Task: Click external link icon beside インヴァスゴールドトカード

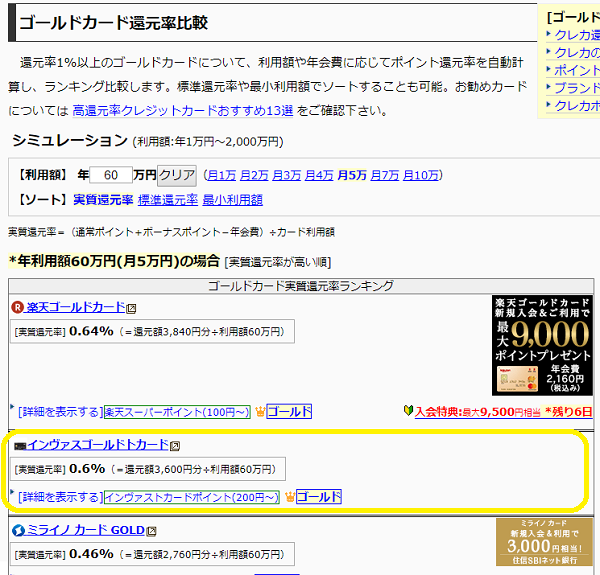Action: point(175,446)
